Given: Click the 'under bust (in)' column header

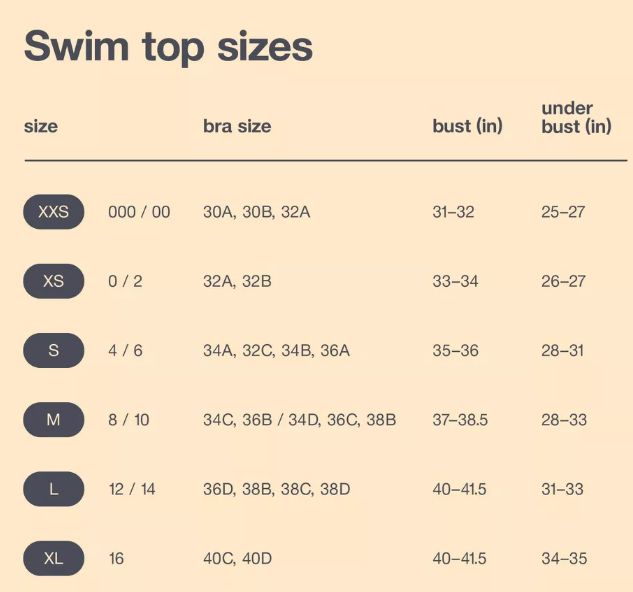Looking at the screenshot, I should point(575,117).
